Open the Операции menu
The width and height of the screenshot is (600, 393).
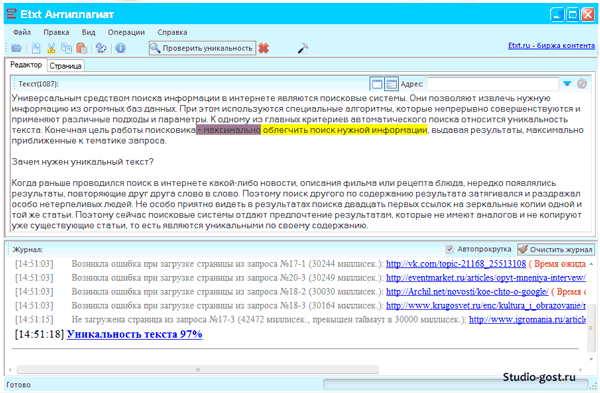126,33
